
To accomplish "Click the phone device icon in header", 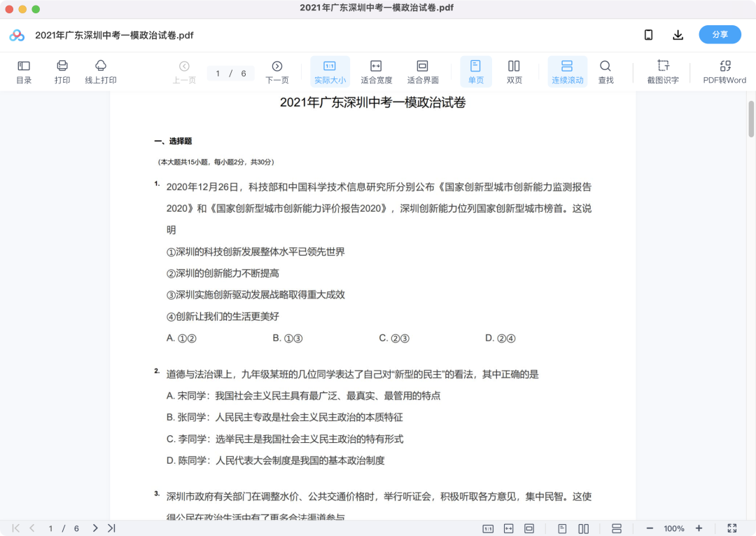I will [x=648, y=35].
